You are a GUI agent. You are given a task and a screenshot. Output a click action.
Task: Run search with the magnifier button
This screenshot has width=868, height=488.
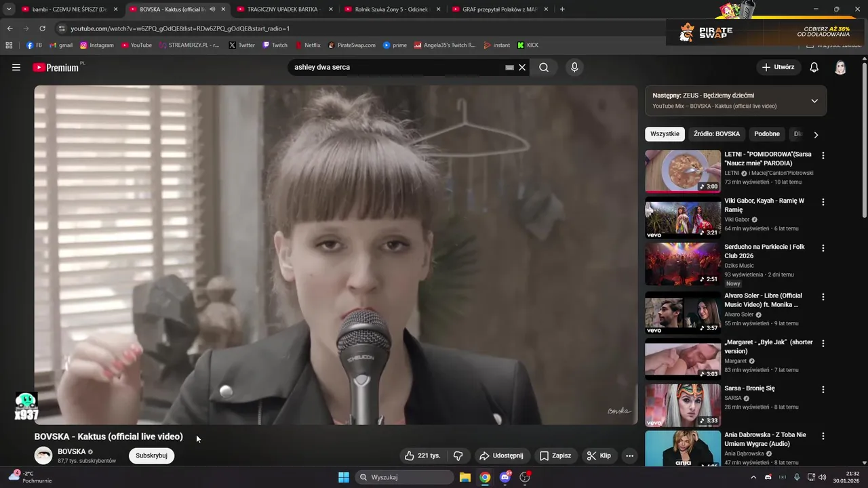(x=544, y=67)
